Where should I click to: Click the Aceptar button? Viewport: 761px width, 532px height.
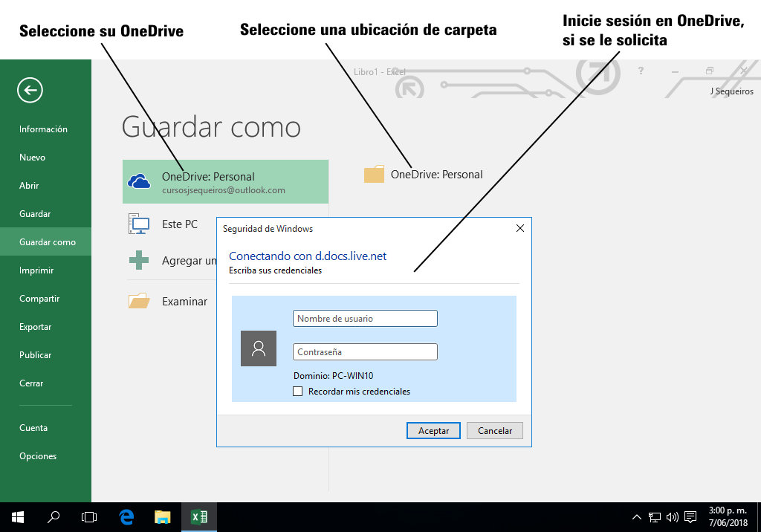click(433, 430)
